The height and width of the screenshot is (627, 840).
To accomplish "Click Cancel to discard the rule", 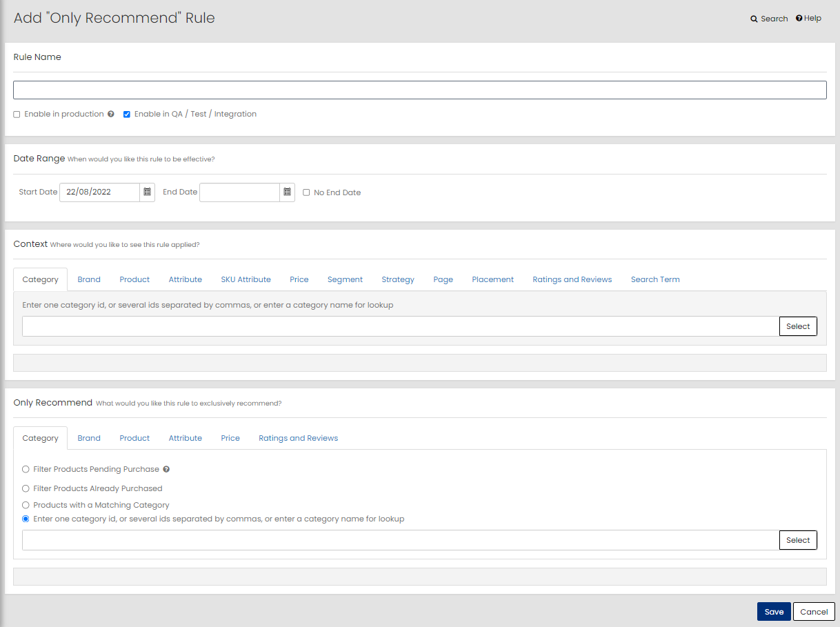I will point(814,612).
